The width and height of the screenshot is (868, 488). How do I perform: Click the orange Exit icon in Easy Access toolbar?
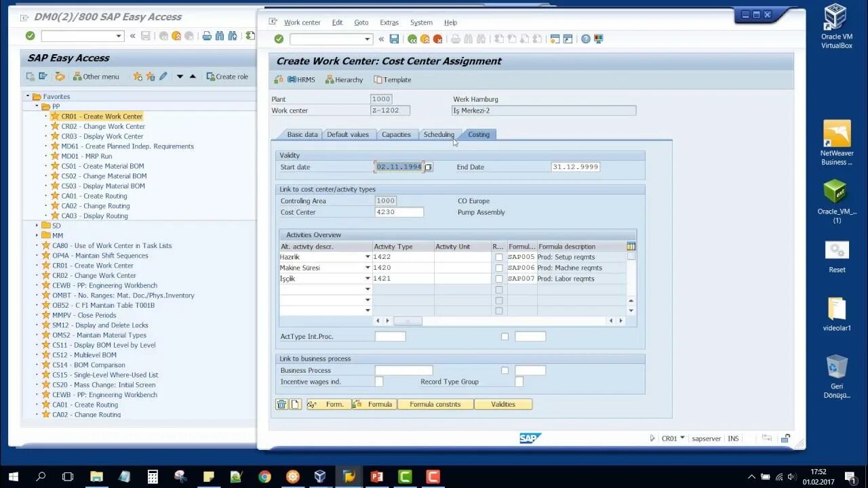(x=176, y=36)
